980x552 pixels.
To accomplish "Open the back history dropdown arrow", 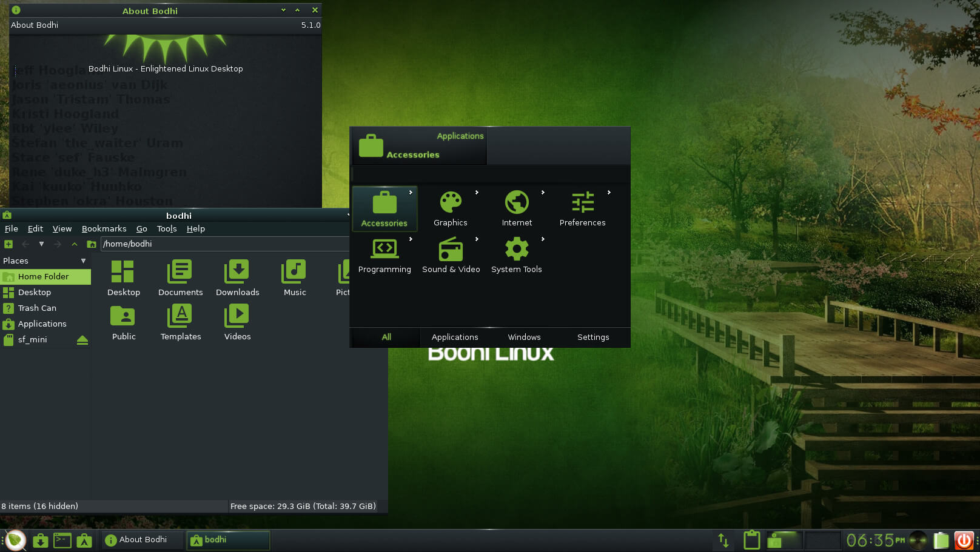I will click(41, 244).
